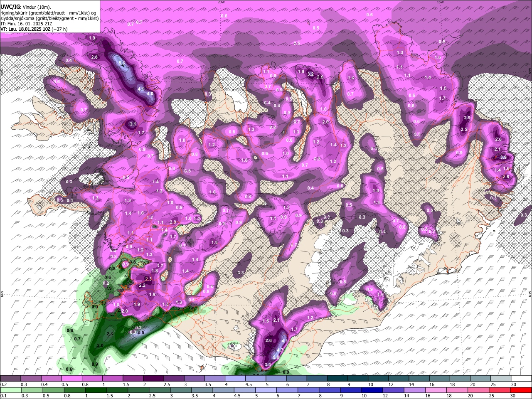
Task: Click the 'UWC/IG: Vindur (10m),' title text
Action: point(26,7)
